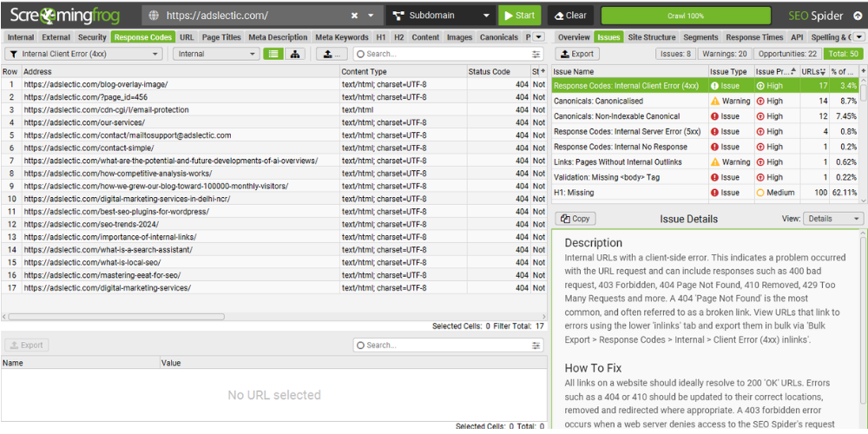Add column with plus icon in Issues table
This screenshot has width=868, height=434.
[x=863, y=71]
